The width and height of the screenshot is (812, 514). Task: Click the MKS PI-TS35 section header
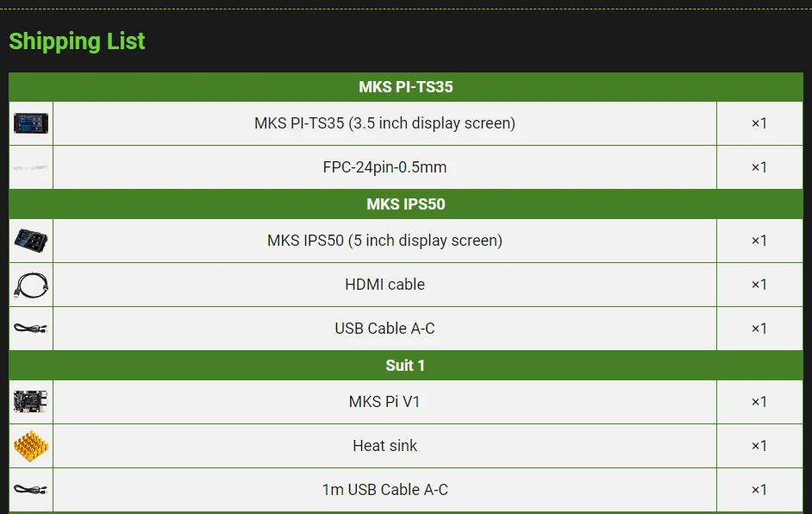point(406,87)
